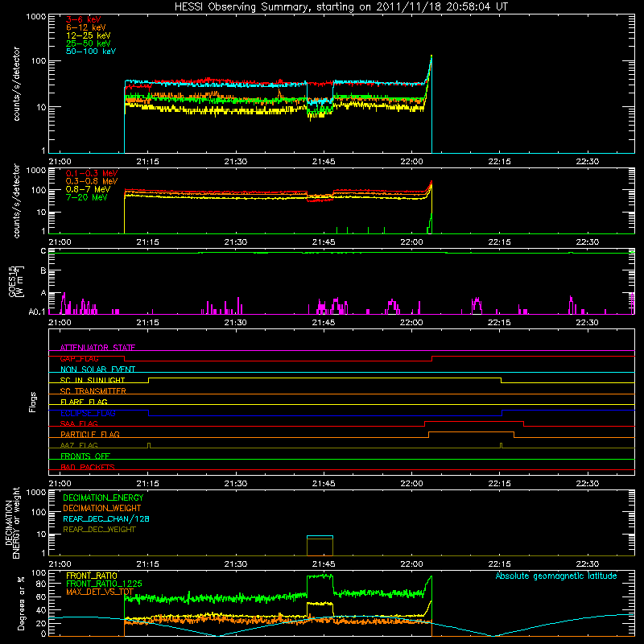Viewport: 644px width, 644px height.
Task: Click the NON_SOLAR_EVENT flag label
Action: click(x=97, y=369)
